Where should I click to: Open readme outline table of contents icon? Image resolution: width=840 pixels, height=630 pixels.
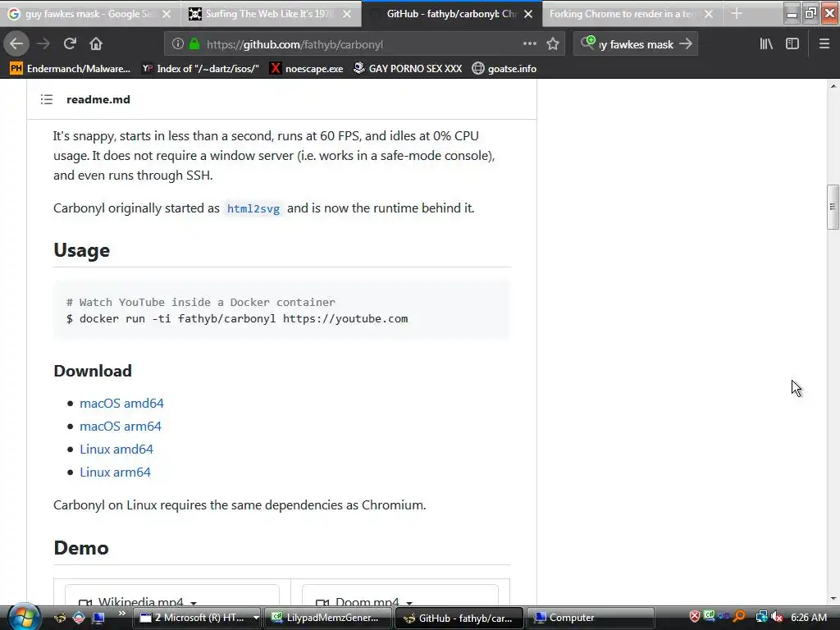47,99
